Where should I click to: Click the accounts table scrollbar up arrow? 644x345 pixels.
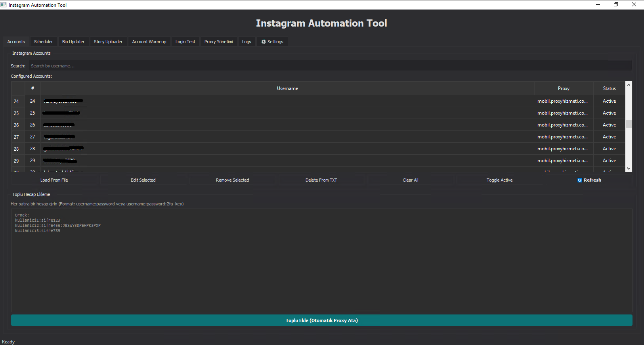pyautogui.click(x=629, y=85)
